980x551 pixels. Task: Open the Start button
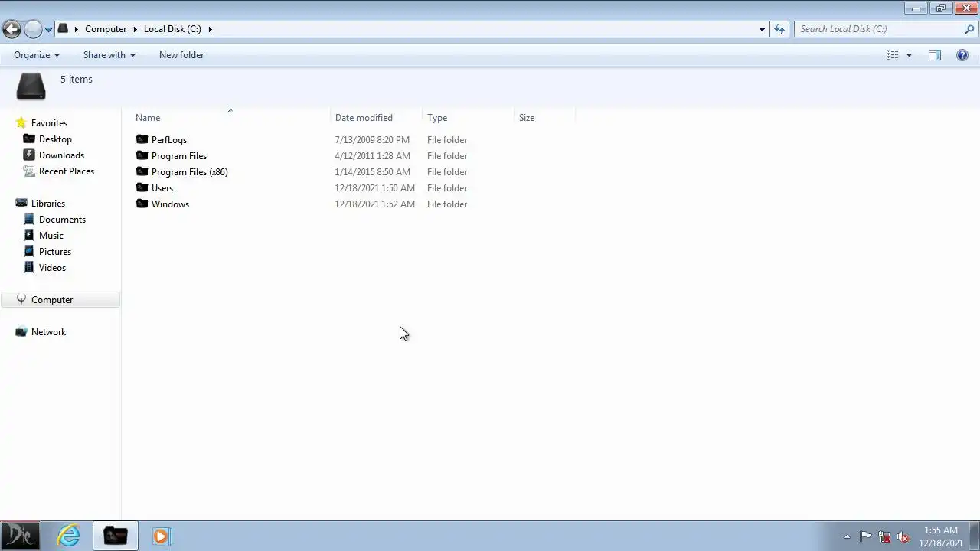click(x=20, y=536)
